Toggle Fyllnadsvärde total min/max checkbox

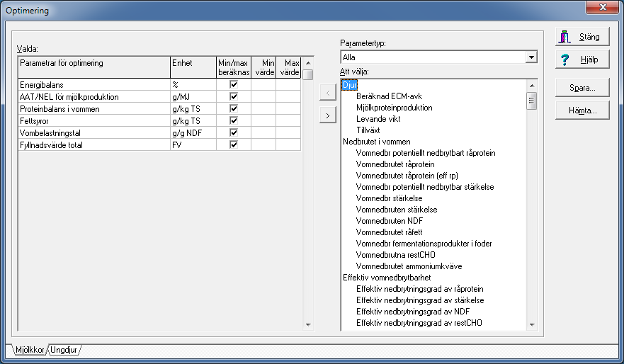[234, 144]
